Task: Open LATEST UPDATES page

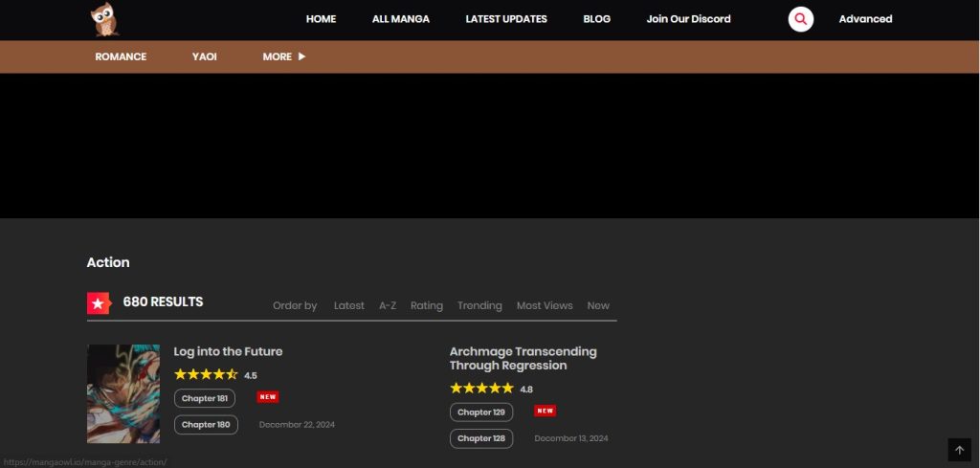Action: tap(506, 19)
